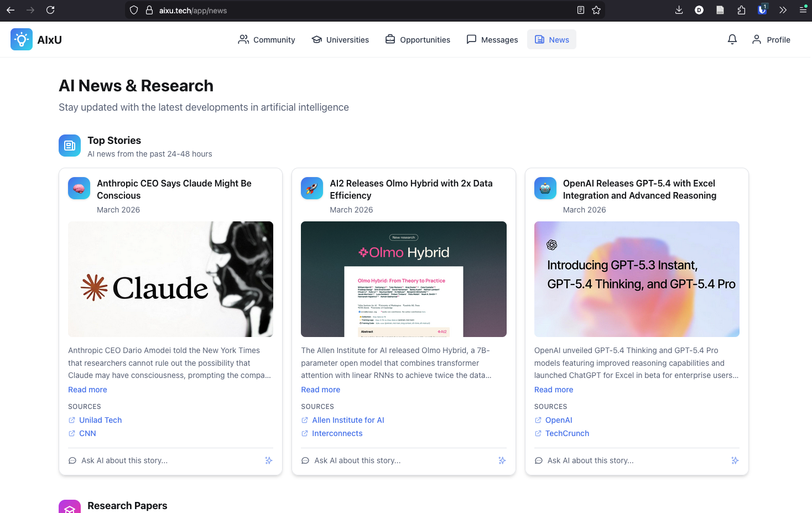The image size is (812, 513).
Task: Expand the browser toolbar overflow chevron
Action: coord(783,10)
